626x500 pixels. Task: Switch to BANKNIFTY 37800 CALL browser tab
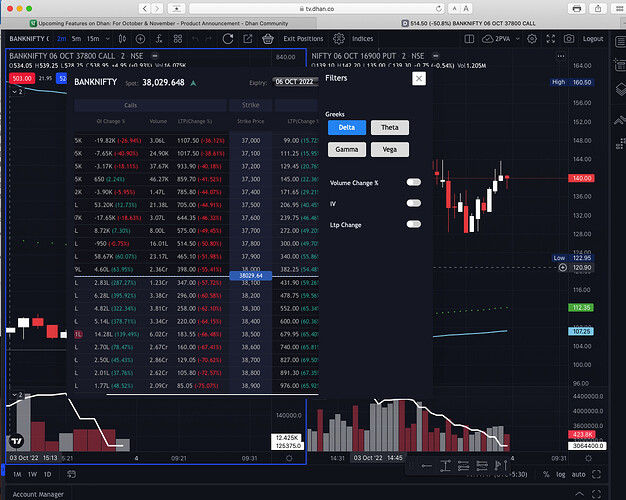point(468,24)
